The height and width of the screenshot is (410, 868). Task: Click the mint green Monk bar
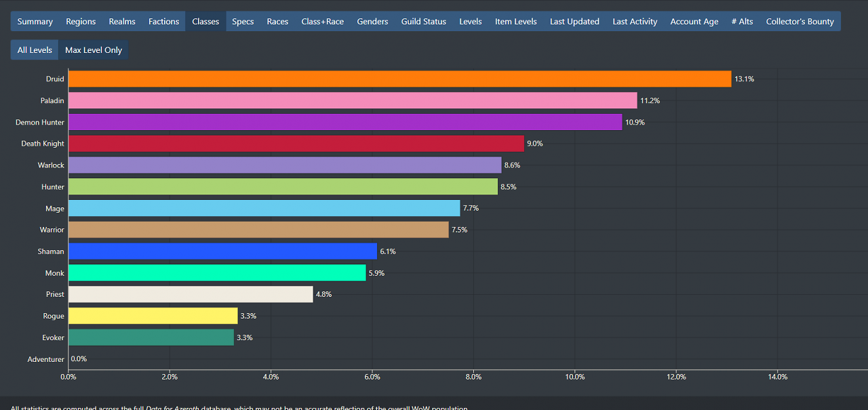[x=217, y=273]
